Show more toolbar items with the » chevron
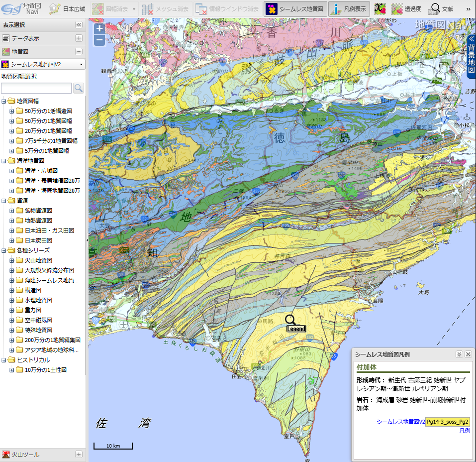The image size is (476, 462). click(x=468, y=9)
